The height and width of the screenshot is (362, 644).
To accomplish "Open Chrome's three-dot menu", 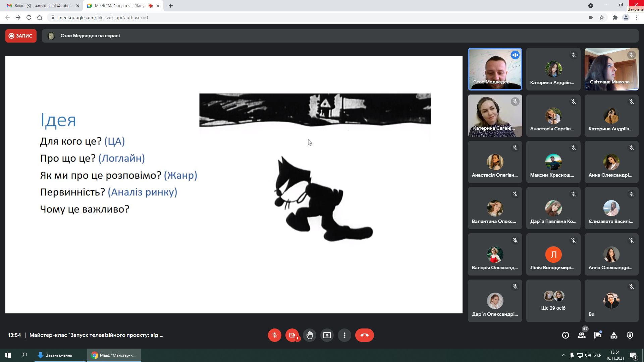I will [637, 17].
